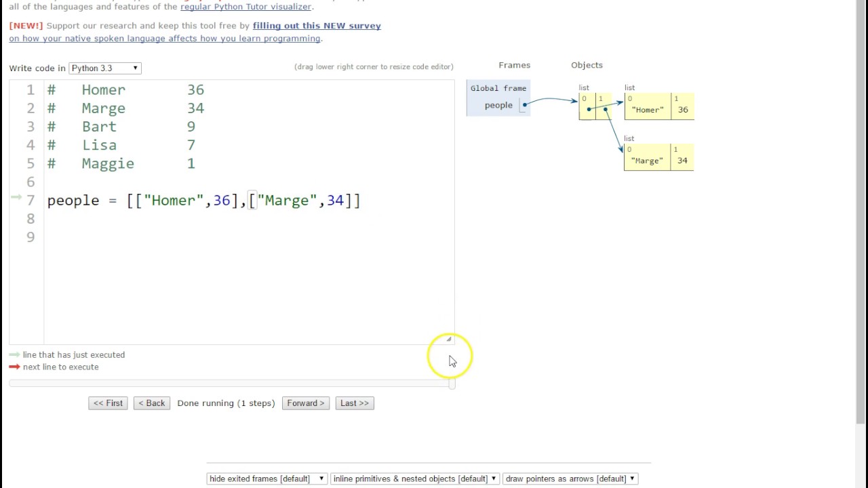This screenshot has width=868, height=488.
Task: Expand the hide exited frames dropdown
Action: pyautogui.click(x=267, y=479)
